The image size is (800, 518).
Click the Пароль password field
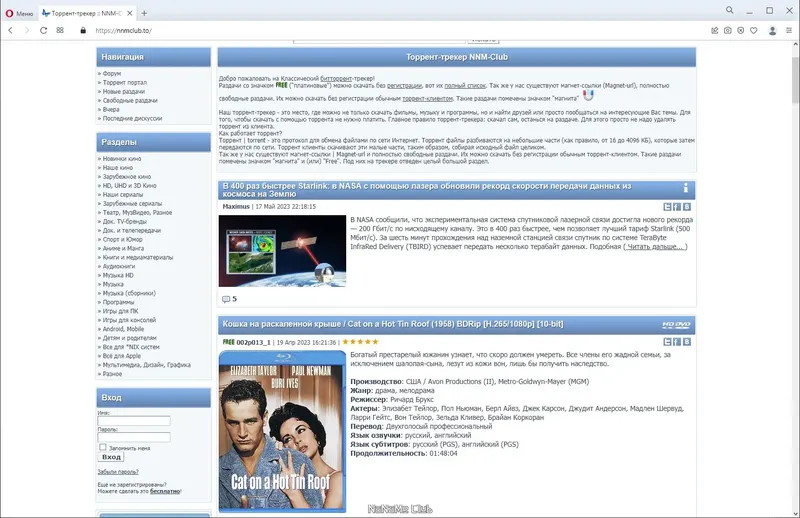tap(134, 437)
